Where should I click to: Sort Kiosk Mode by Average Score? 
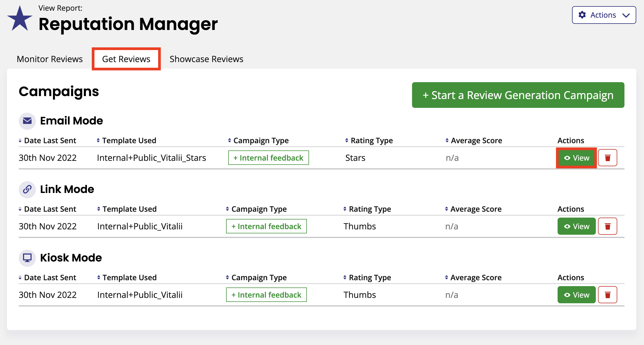pos(473,278)
